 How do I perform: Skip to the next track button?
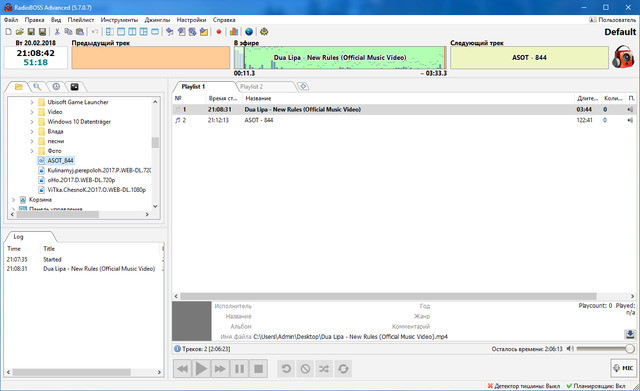click(x=220, y=369)
